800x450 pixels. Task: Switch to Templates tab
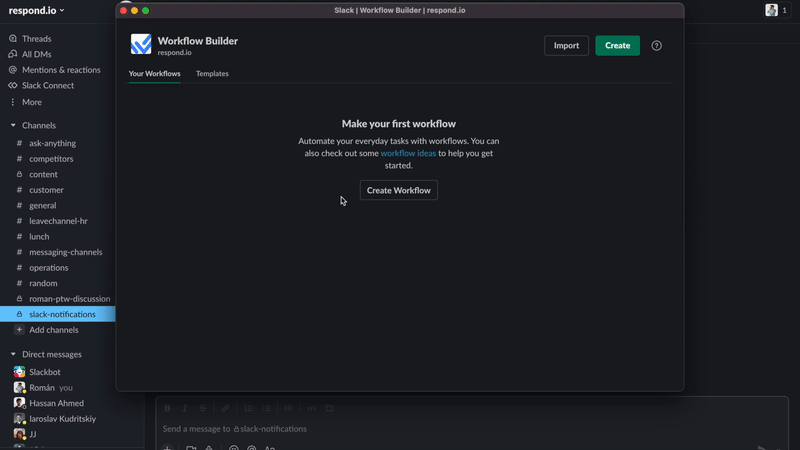coord(212,73)
